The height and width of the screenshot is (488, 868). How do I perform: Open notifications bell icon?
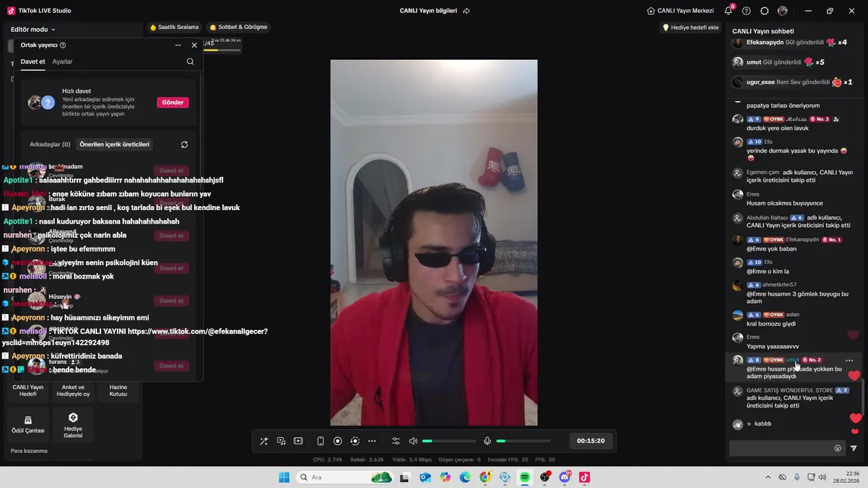click(x=728, y=11)
